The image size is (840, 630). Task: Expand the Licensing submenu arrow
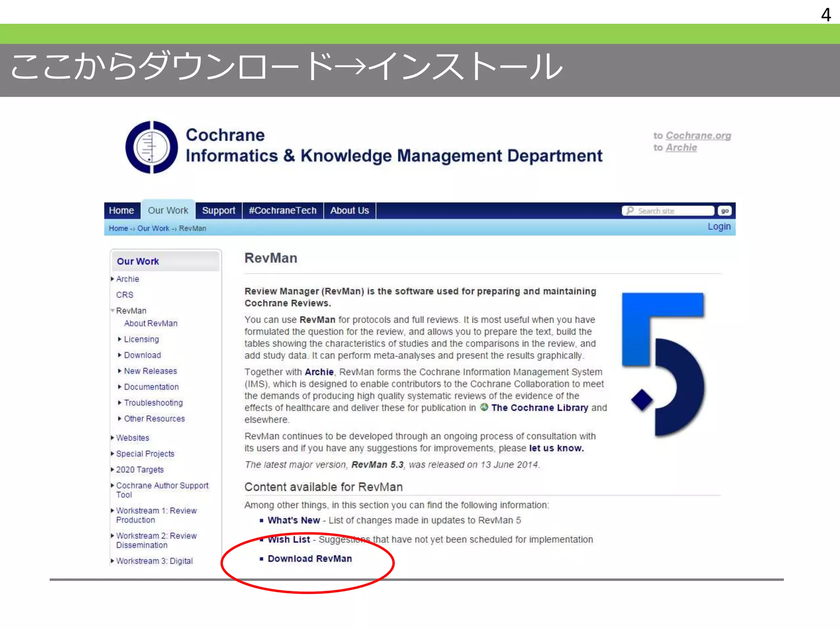pos(119,339)
